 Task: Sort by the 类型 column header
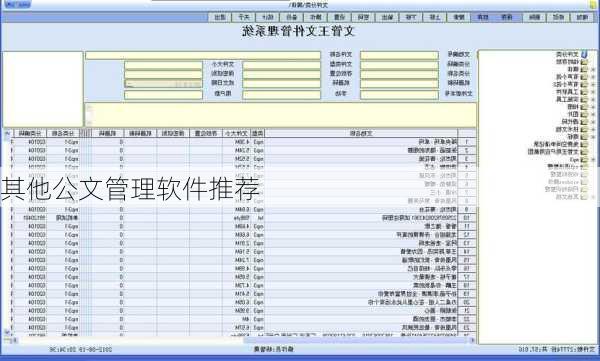tap(257, 133)
